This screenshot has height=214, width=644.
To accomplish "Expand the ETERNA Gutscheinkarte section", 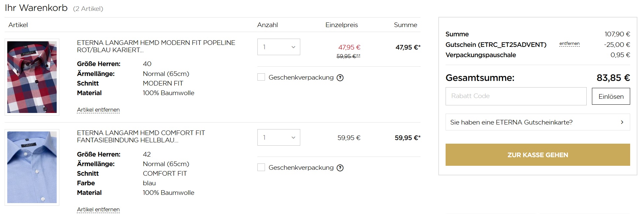I will coord(537,122).
